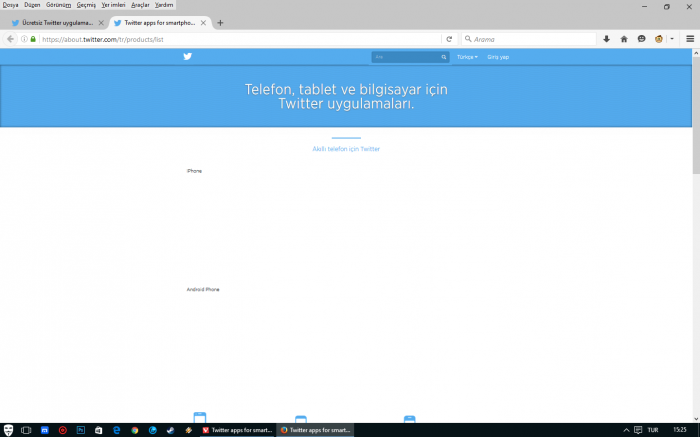The width and height of the screenshot is (700, 437).
Task: Switch to the Vivaldi 'Twitter apps for smart...' window
Action: pyautogui.click(x=237, y=430)
